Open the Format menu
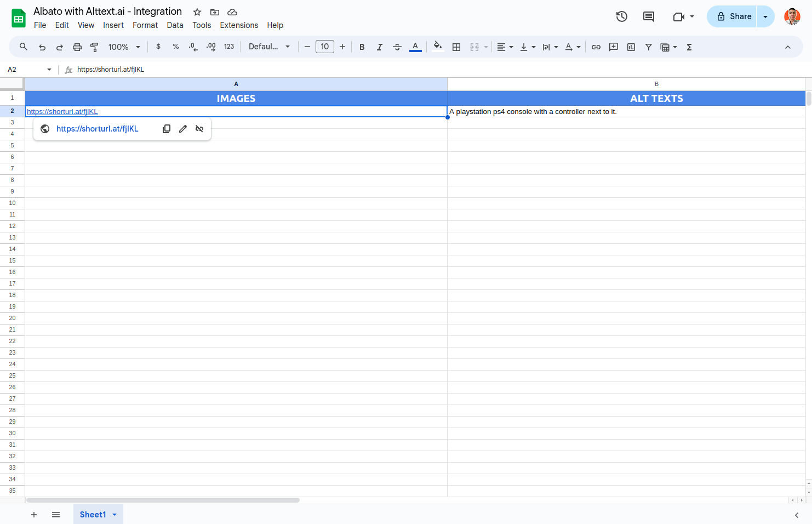Image resolution: width=812 pixels, height=524 pixels. coord(145,25)
